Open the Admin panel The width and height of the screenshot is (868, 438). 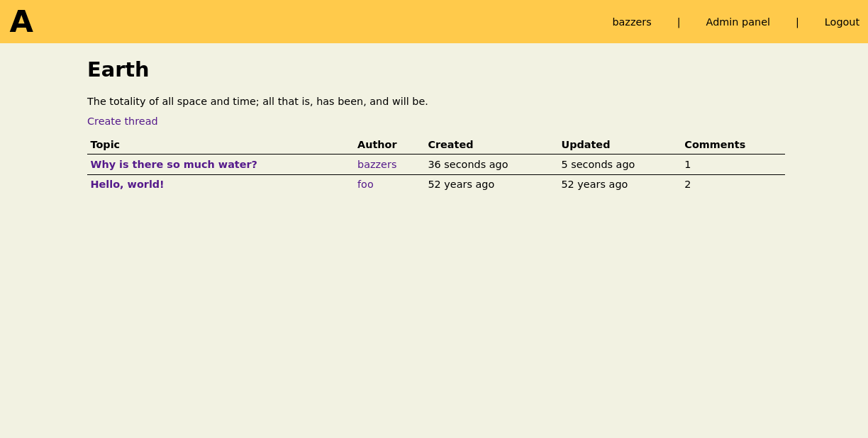[x=738, y=22]
